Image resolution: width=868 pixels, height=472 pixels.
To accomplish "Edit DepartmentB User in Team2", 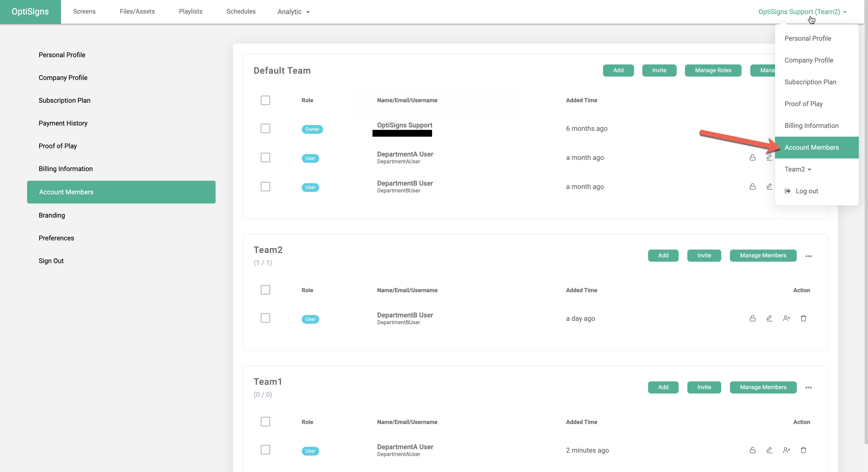I will click(x=769, y=318).
